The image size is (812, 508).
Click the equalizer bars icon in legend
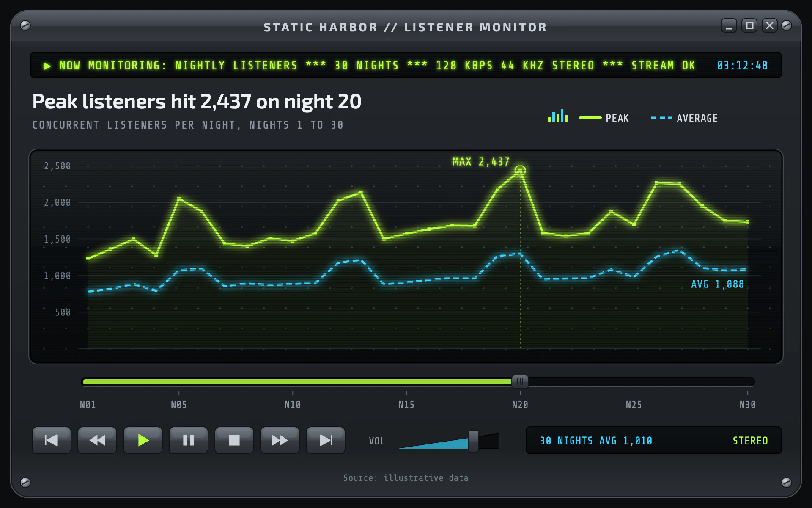(x=558, y=116)
